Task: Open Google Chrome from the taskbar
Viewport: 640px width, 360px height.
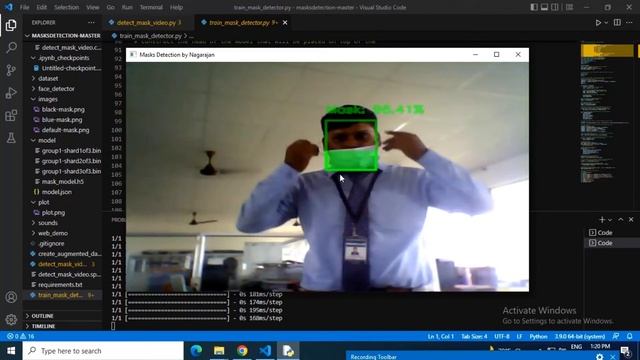Action: [242, 351]
